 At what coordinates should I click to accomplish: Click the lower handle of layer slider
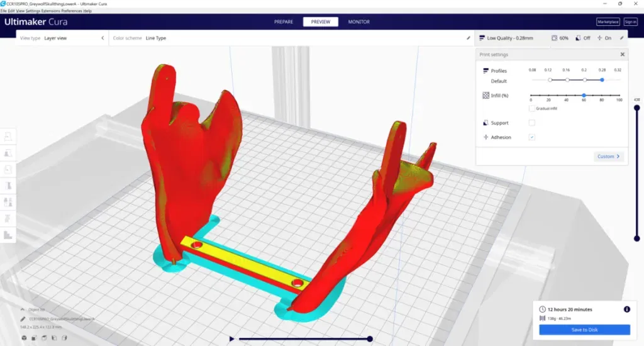[636, 238]
